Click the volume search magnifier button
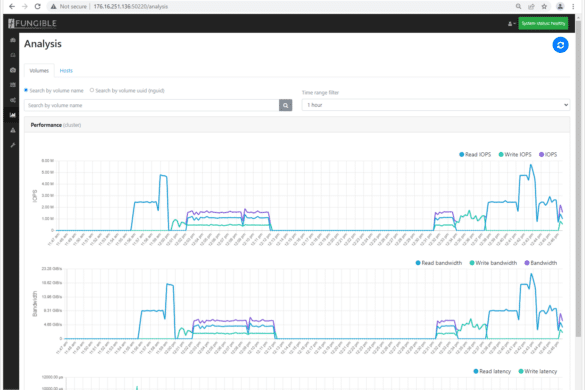 [285, 105]
